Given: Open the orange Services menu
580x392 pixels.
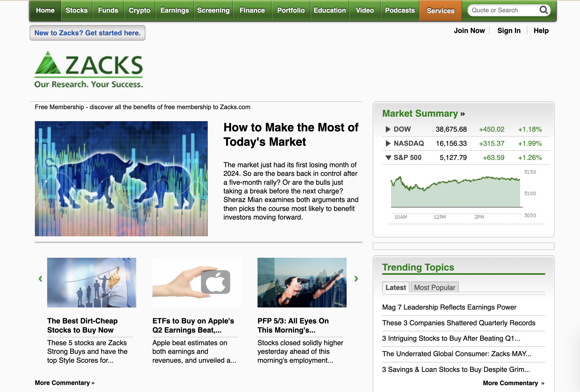Looking at the screenshot, I should click(441, 10).
